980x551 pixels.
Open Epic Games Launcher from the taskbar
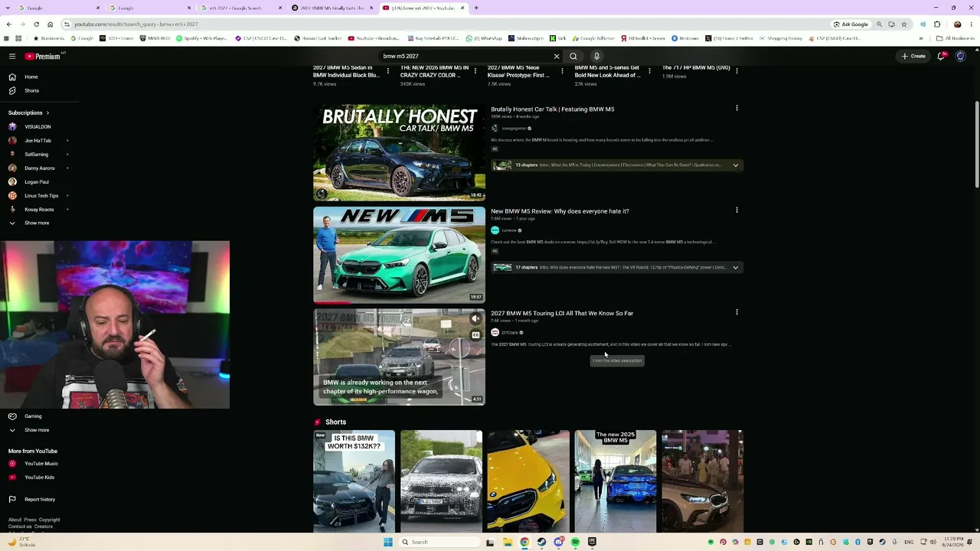592,542
